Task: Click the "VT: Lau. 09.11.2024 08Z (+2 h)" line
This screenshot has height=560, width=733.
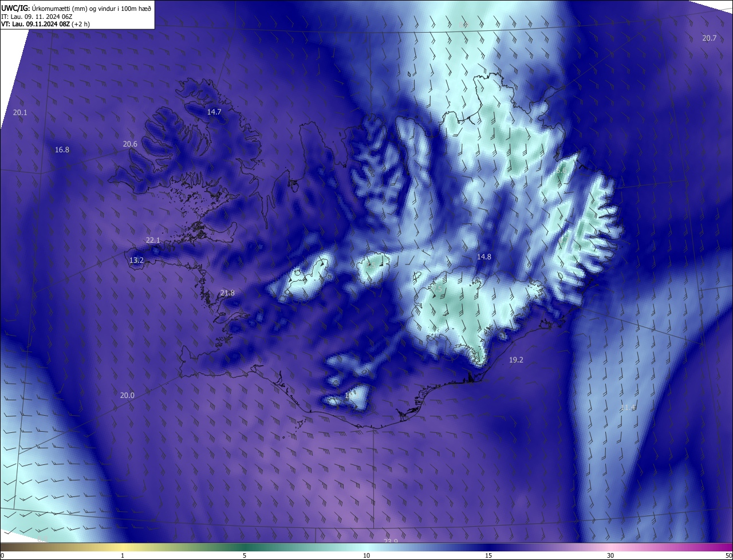Action: point(45,24)
